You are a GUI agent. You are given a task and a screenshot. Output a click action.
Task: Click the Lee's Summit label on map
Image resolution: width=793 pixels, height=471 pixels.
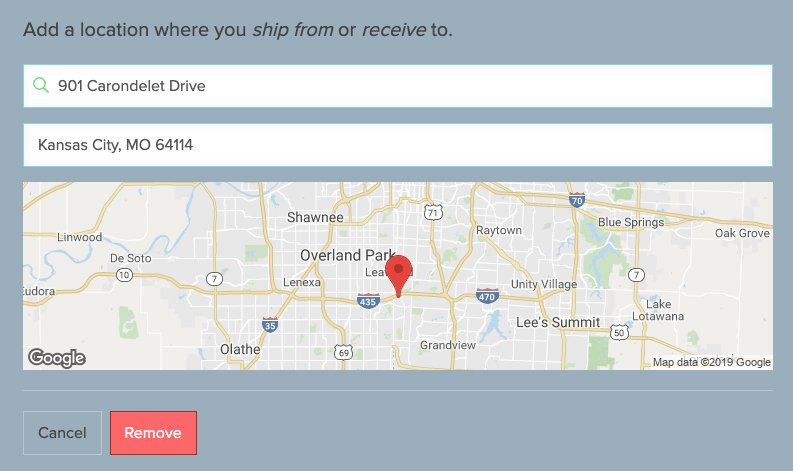tap(558, 322)
